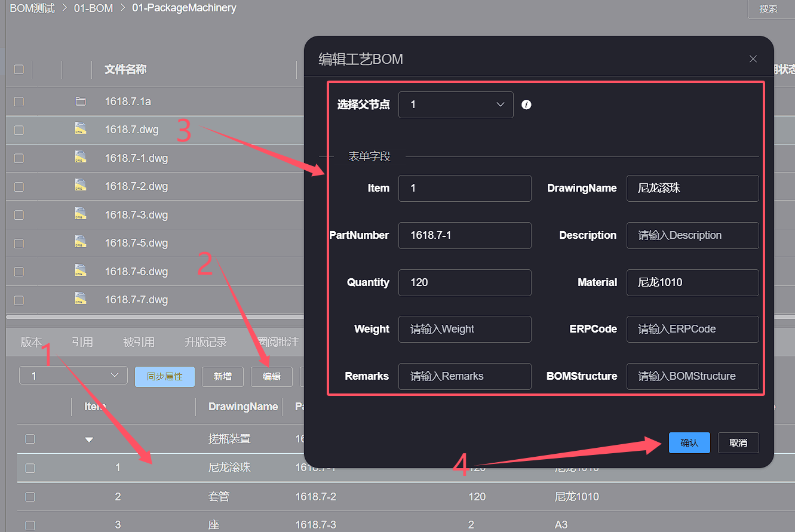Viewport: 795px width, 532px height.
Task: Click the DWG icon next to 1618.7-5.dwg
Action: (x=81, y=242)
